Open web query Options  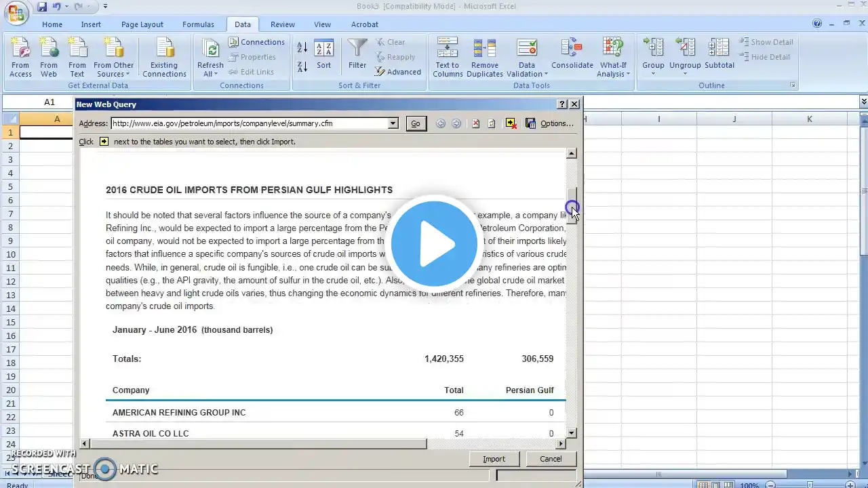[557, 123]
